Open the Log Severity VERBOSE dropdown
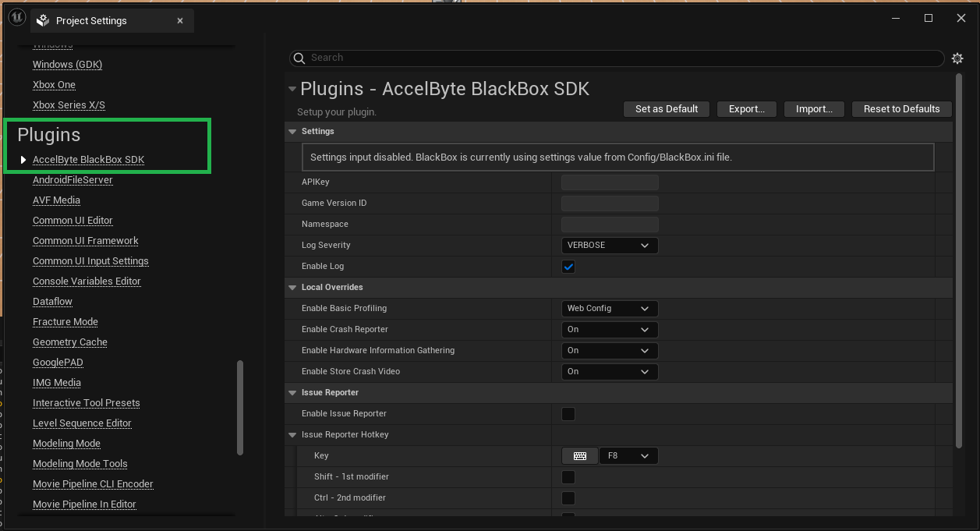980x531 pixels. point(610,246)
